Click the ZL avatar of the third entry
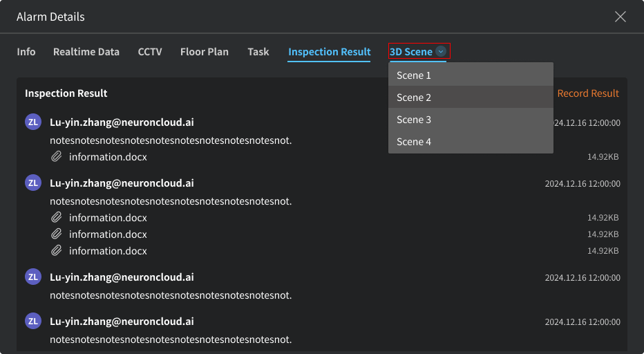This screenshot has height=354, width=644. [32, 277]
